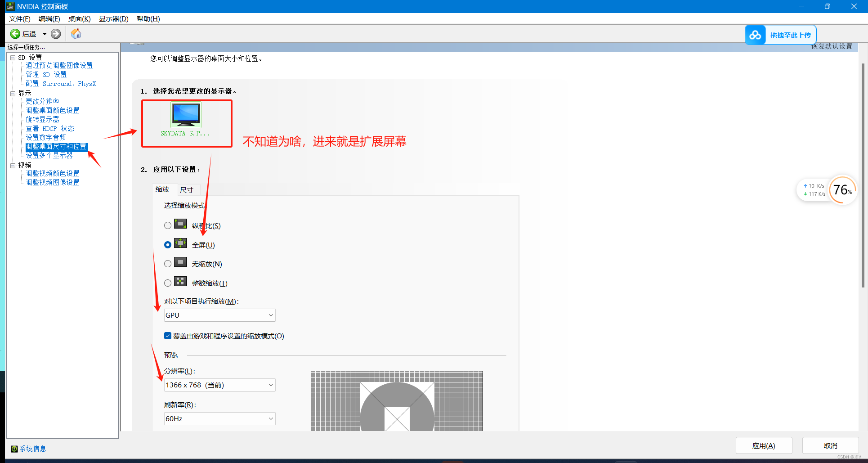Collapse the 3D 设置 tree node
868x463 pixels.
[13, 58]
